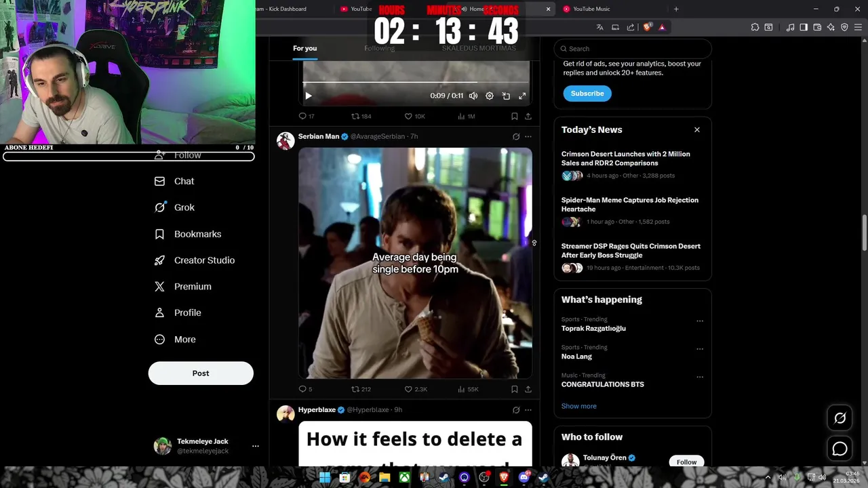This screenshot has width=868, height=488.
Task: Click the X Search field
Action: pyautogui.click(x=633, y=49)
